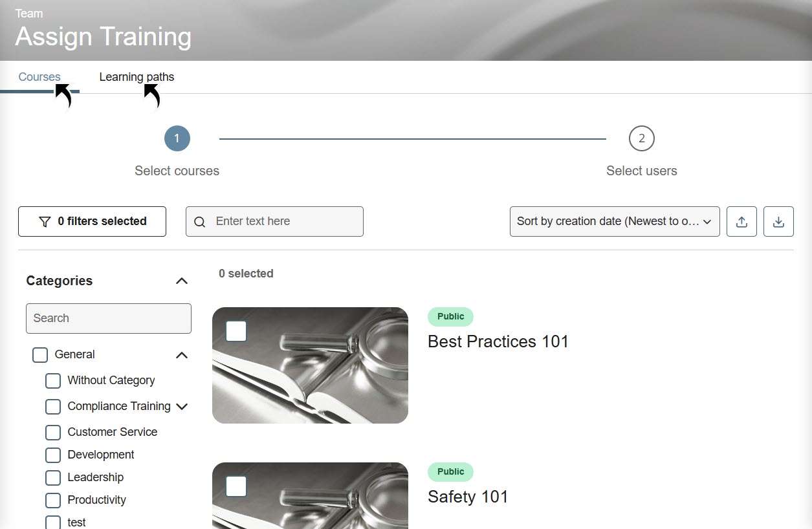Open the sort by creation date dropdown
The height and width of the screenshot is (529, 812).
tap(614, 222)
